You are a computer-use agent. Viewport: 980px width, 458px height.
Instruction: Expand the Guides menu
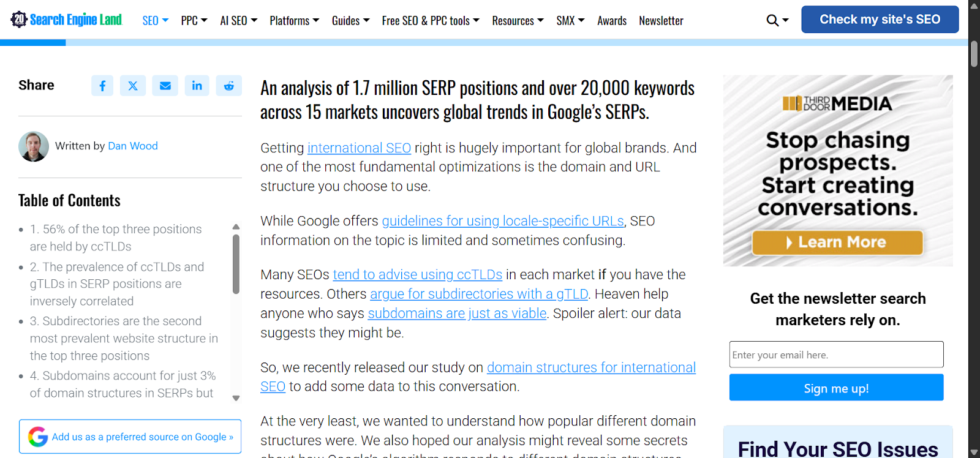[351, 21]
